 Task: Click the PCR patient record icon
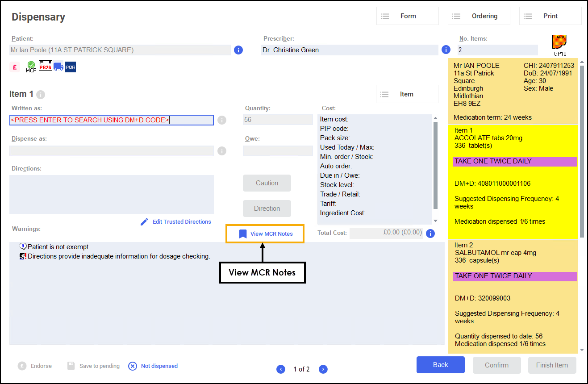71,67
